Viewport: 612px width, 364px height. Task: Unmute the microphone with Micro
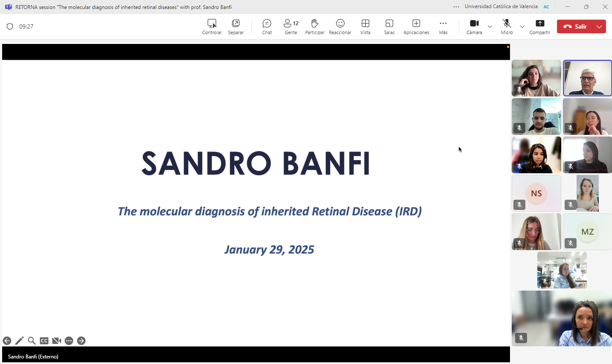507,26
